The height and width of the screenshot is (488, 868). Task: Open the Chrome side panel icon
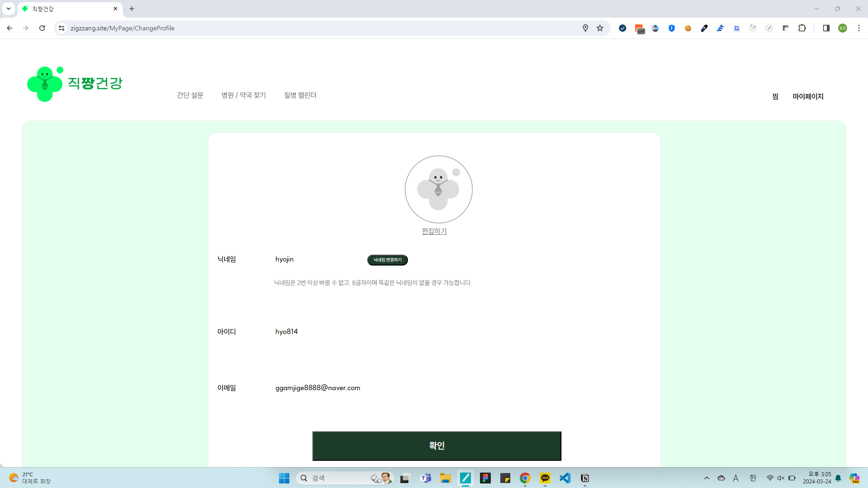tap(826, 28)
